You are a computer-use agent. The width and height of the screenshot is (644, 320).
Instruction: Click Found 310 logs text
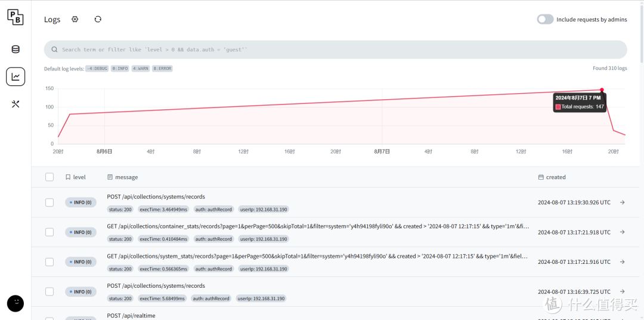point(610,68)
